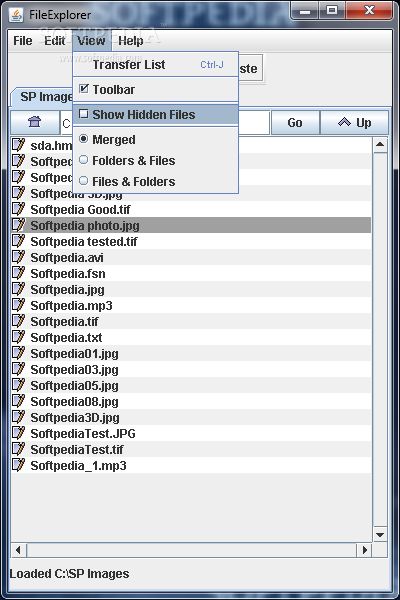Click the Go button
400x600 pixels.
coord(295,122)
